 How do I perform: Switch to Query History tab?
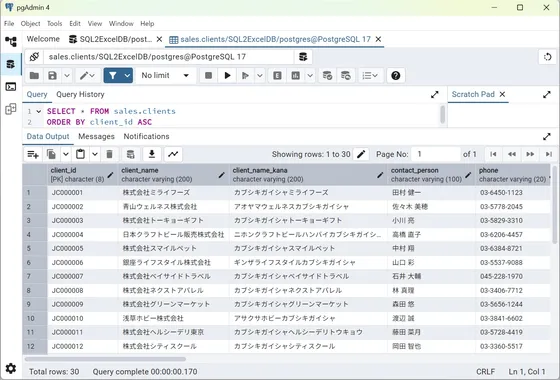click(x=80, y=95)
